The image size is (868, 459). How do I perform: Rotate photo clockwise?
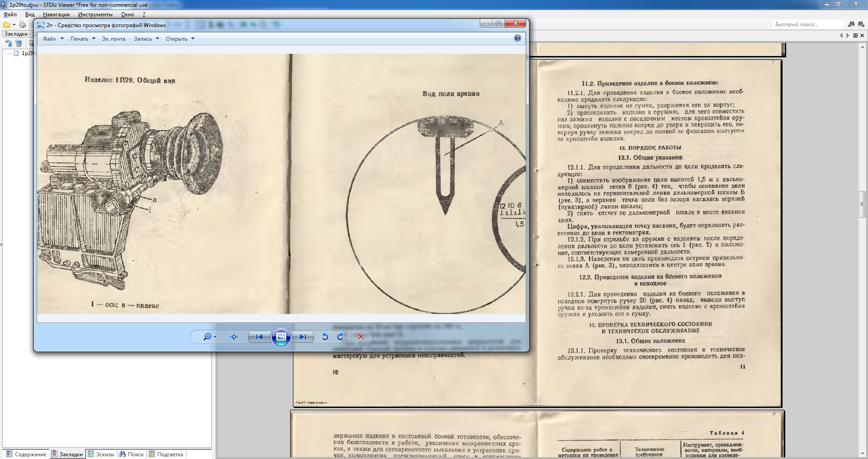coord(340,337)
